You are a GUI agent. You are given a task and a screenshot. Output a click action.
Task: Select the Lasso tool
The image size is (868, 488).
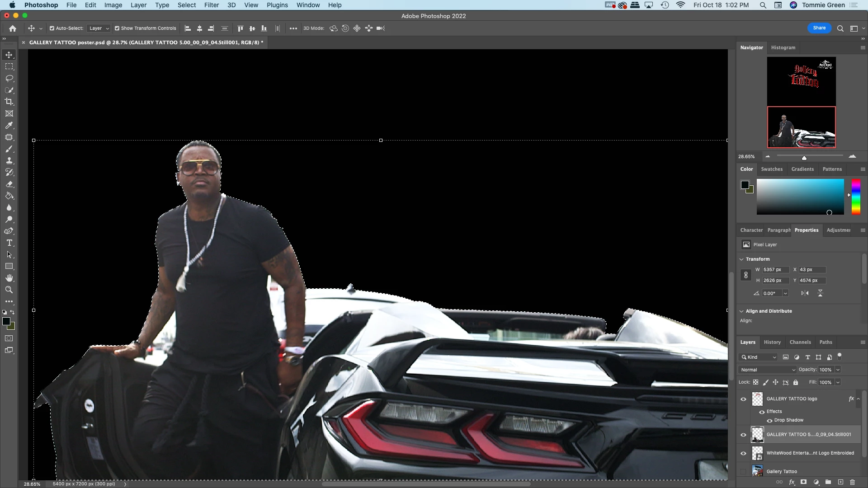(9, 78)
